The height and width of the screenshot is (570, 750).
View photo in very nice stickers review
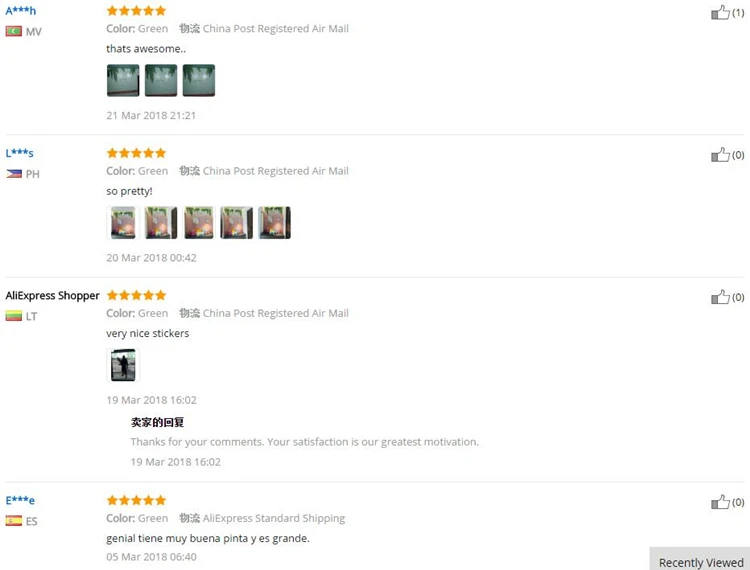click(123, 365)
